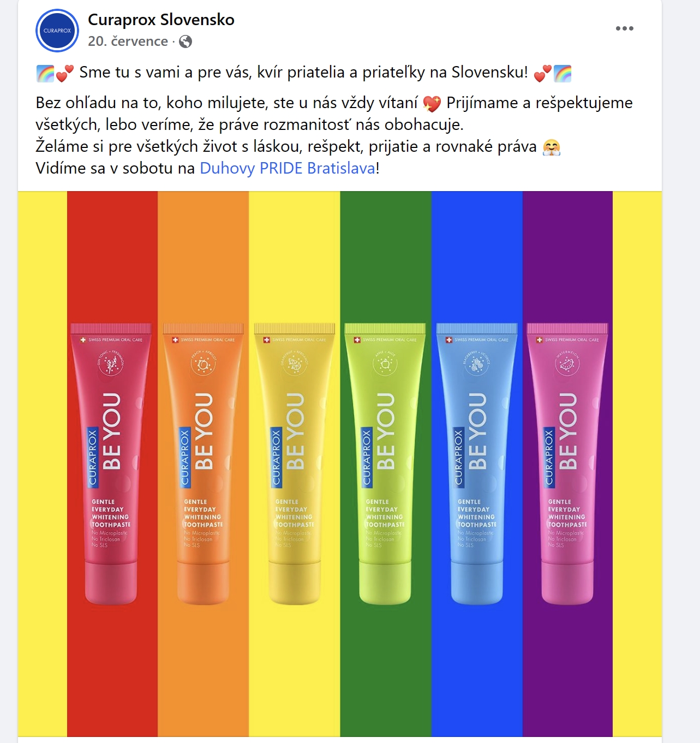Open the Curaprox round profile avatar
This screenshot has height=743, width=700.
click(x=57, y=31)
